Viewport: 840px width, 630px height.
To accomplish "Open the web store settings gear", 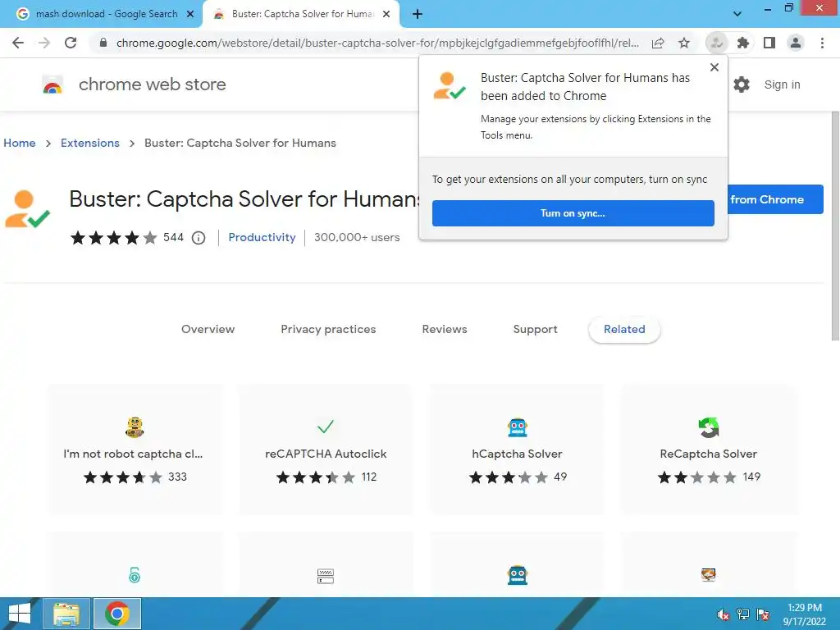I will click(742, 84).
